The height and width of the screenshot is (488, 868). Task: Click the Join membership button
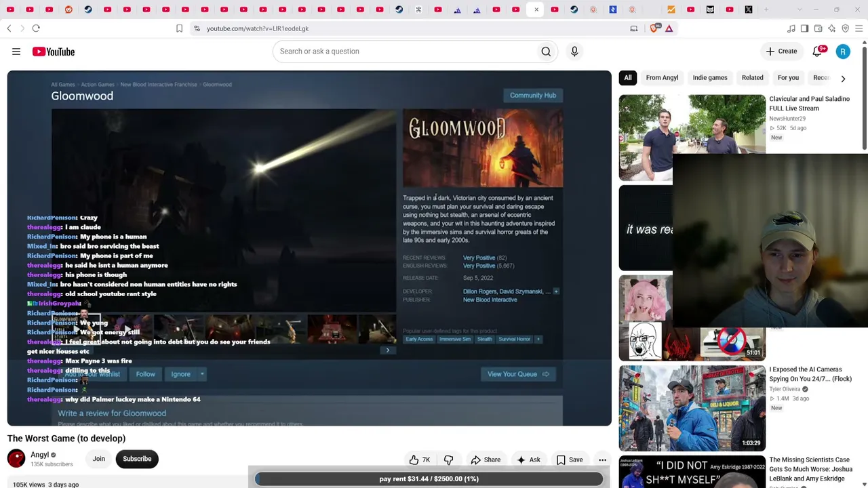point(99,459)
